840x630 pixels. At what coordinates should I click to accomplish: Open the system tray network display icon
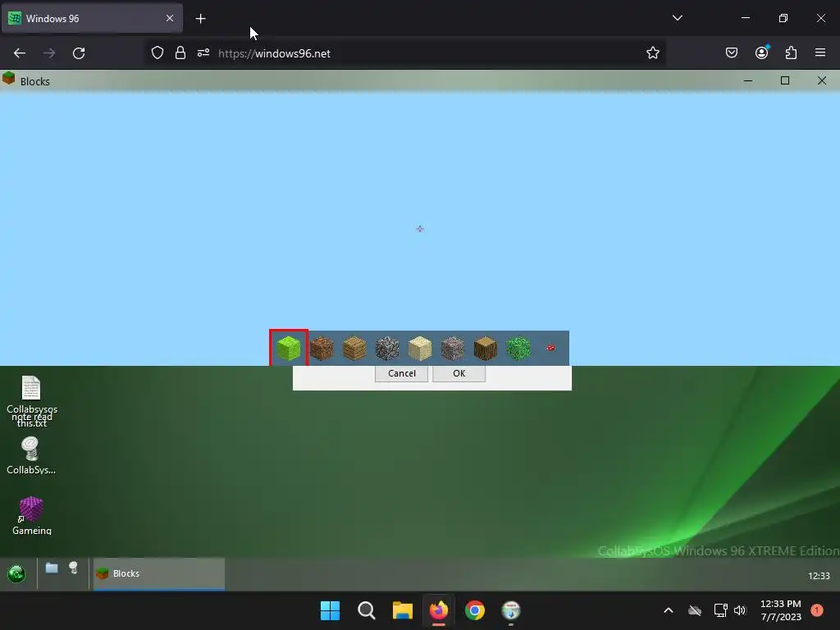pyautogui.click(x=720, y=610)
